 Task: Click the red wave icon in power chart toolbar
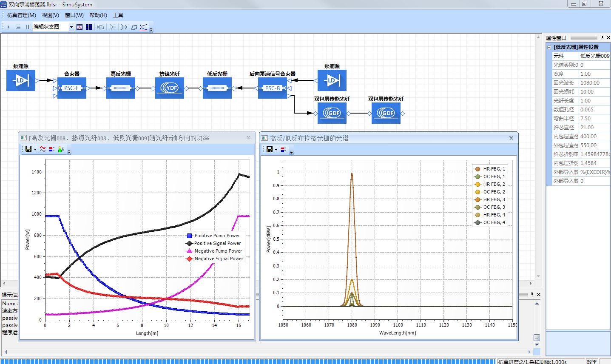coord(43,149)
